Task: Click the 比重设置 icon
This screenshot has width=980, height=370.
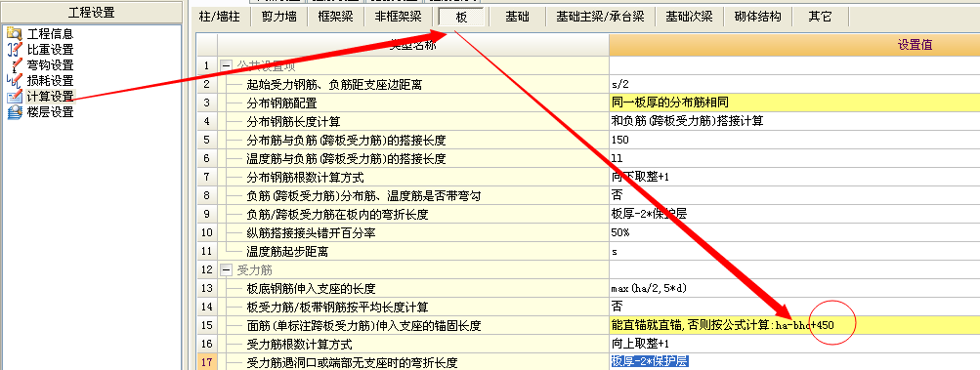Action: point(14,50)
